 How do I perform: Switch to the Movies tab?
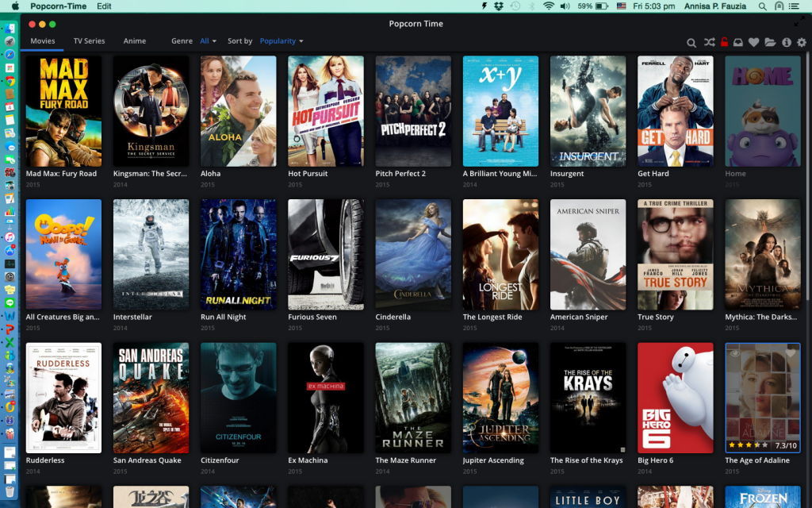pos(43,41)
